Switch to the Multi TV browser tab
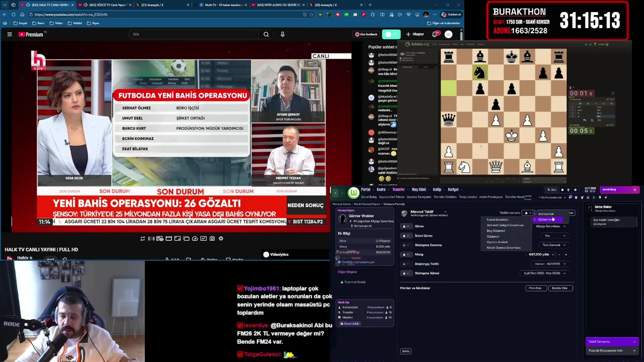This screenshot has width=644, height=362. (x=221, y=5)
